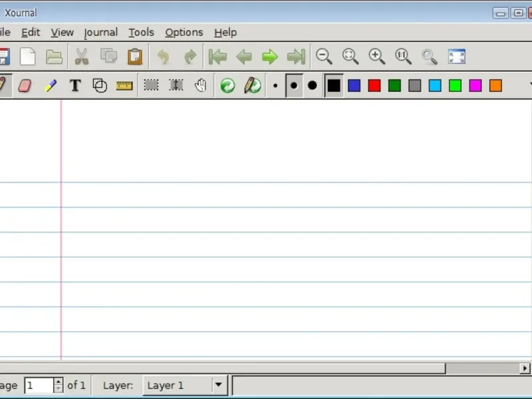532x399 pixels.
Task: Toggle fullscreen mode icon
Action: click(x=457, y=57)
